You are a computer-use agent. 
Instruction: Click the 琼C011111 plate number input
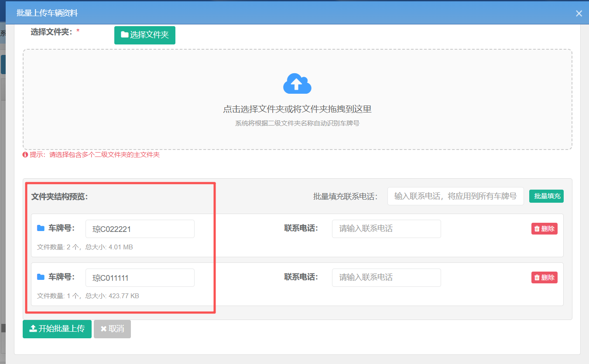coord(140,277)
